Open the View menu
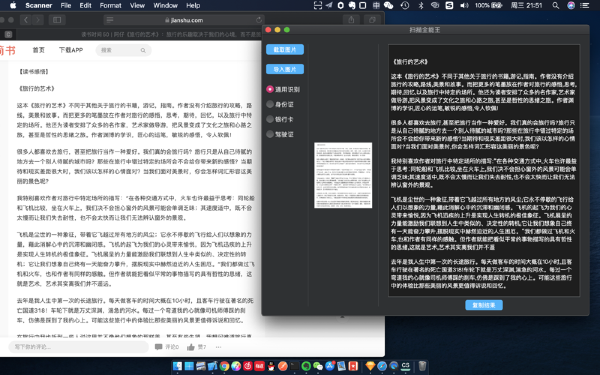This screenshot has width=600, height=375. pyautogui.click(x=137, y=5)
